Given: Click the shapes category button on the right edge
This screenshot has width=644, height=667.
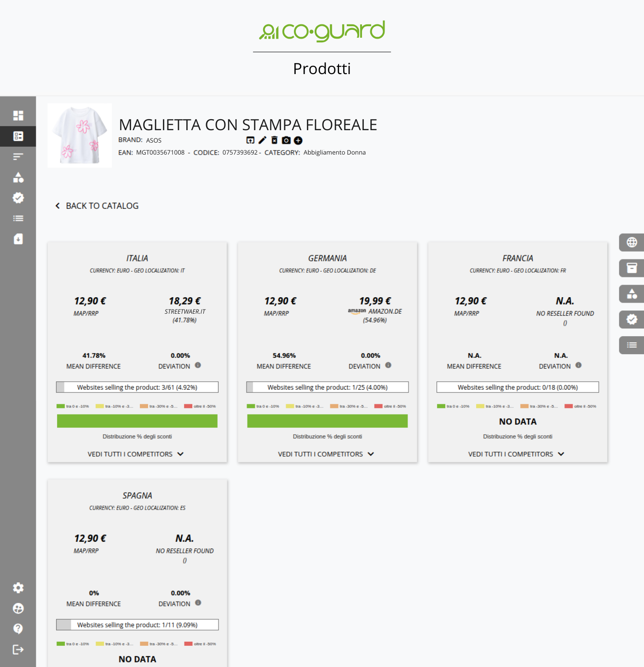Looking at the screenshot, I should [632, 294].
